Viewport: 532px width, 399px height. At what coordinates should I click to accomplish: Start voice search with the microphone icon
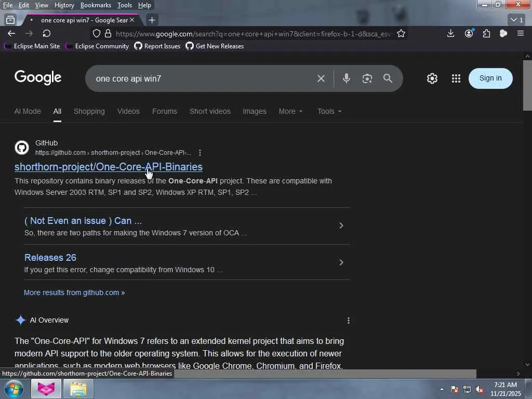tap(346, 78)
